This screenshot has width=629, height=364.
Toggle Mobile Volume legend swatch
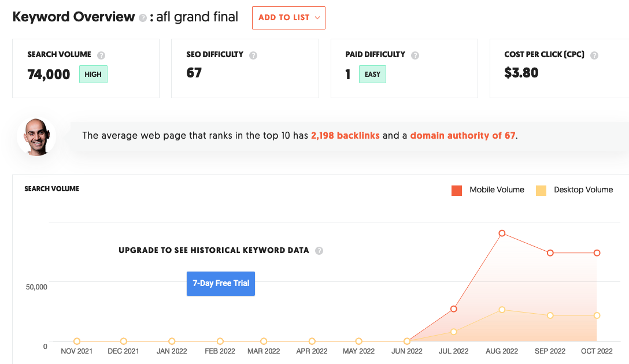(x=457, y=190)
